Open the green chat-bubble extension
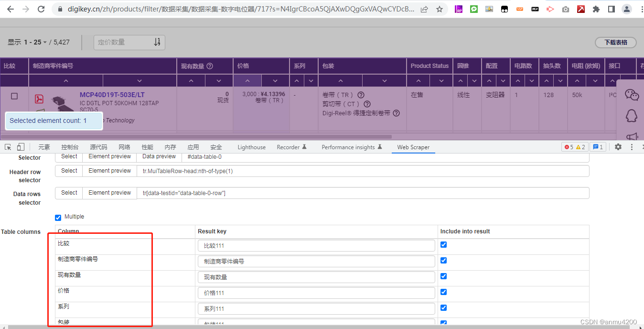644x329 pixels. (474, 9)
